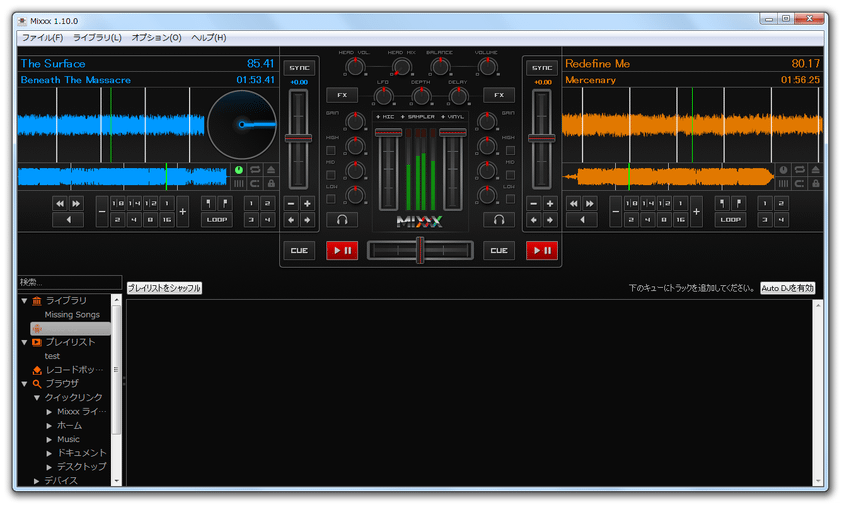
Task: Click the Auto DJを有効 button
Action: (787, 288)
